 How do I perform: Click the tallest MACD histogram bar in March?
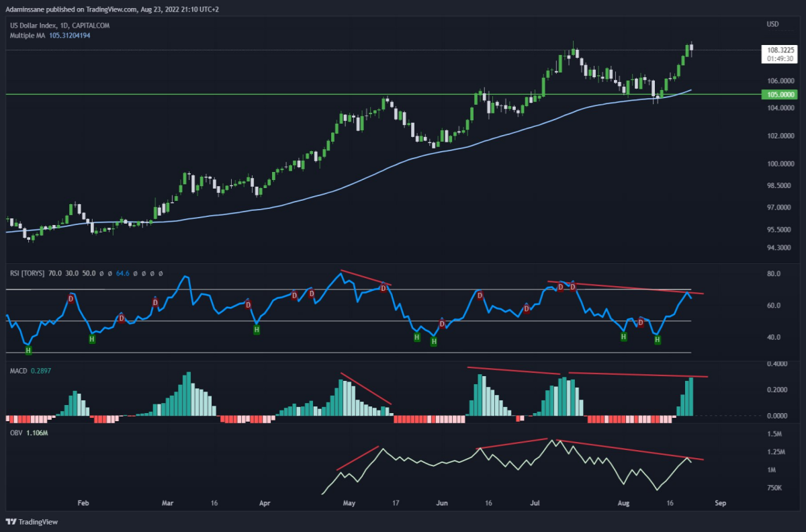pyautogui.click(x=189, y=394)
